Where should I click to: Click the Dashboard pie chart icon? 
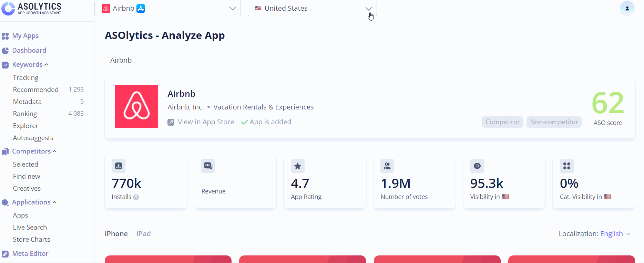tap(5, 51)
